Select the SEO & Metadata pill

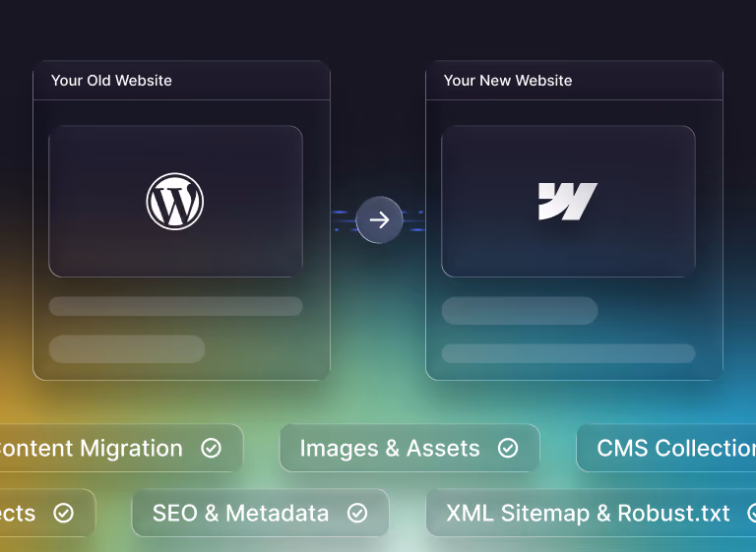260,513
